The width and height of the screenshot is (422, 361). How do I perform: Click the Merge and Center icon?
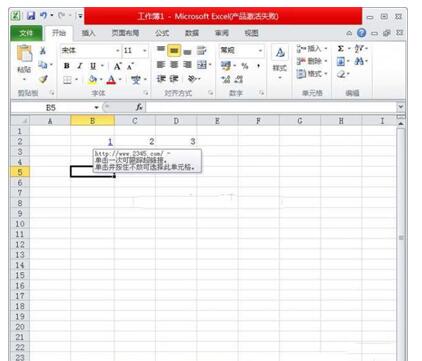(202, 65)
